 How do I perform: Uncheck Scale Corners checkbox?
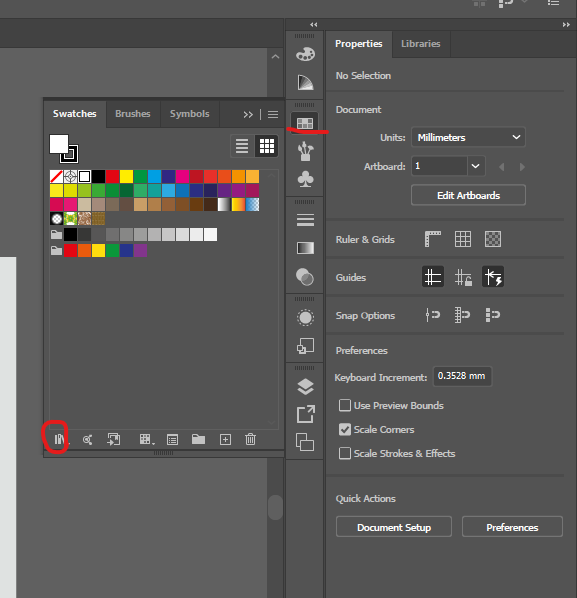[345, 429]
